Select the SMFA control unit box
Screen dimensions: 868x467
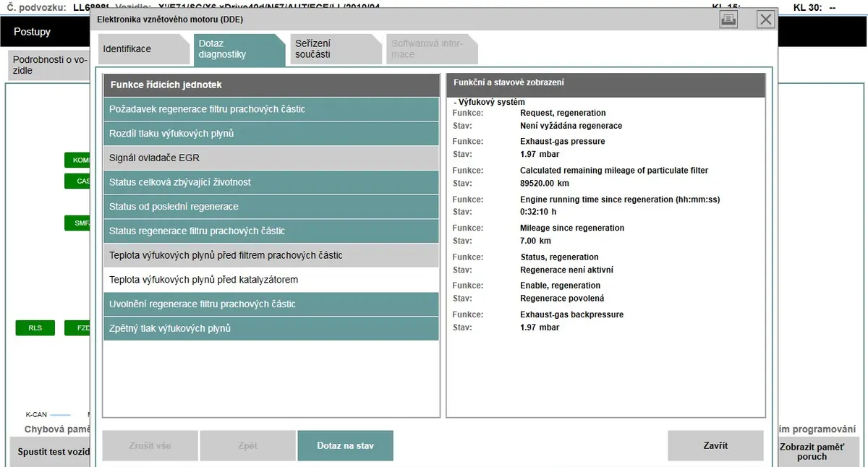(x=79, y=223)
